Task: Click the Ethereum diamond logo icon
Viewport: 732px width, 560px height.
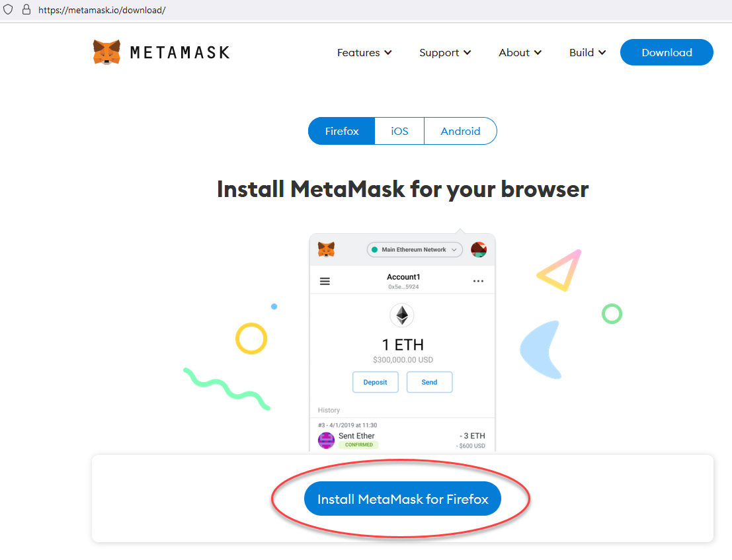Action: 402,315
